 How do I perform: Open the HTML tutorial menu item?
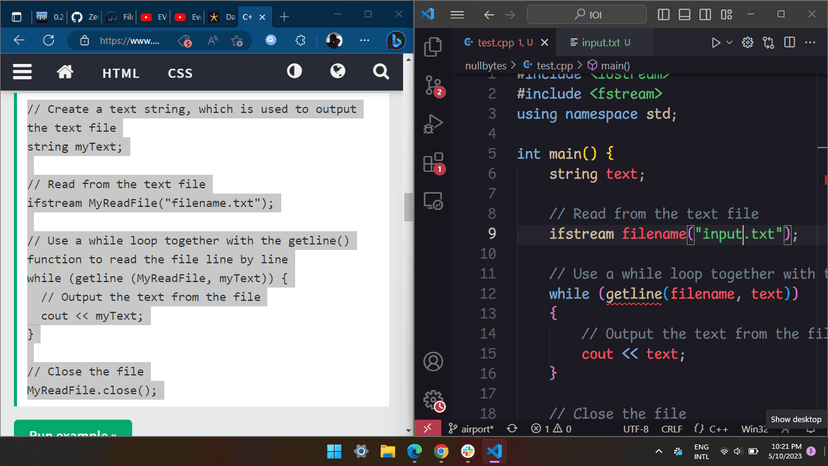click(x=121, y=73)
